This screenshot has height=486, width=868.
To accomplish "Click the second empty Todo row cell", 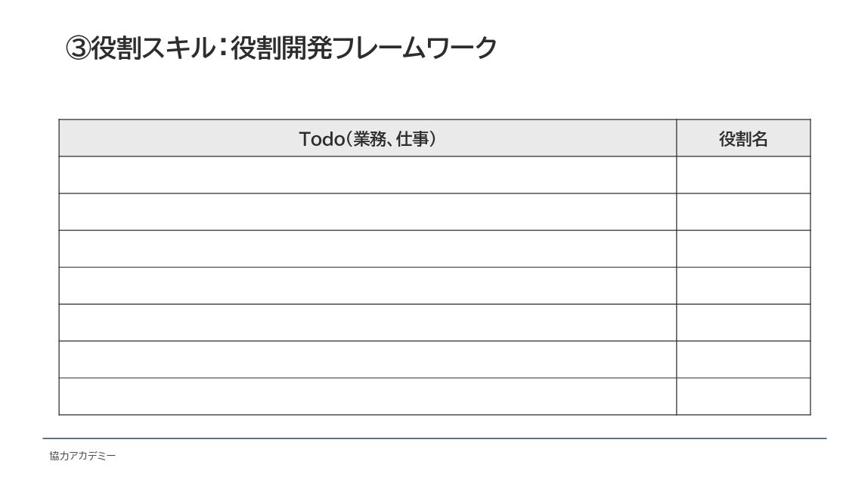I will (367, 212).
